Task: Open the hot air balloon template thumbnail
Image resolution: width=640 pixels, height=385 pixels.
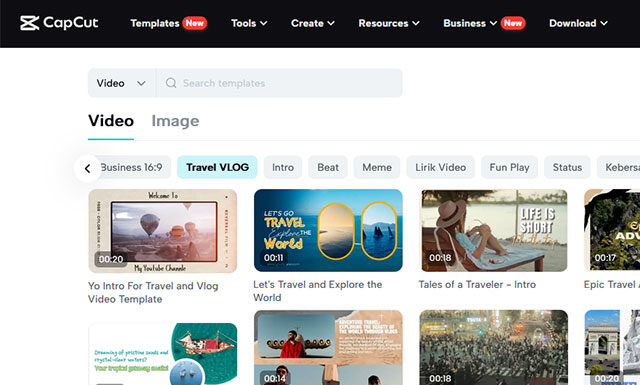Action: (162, 231)
